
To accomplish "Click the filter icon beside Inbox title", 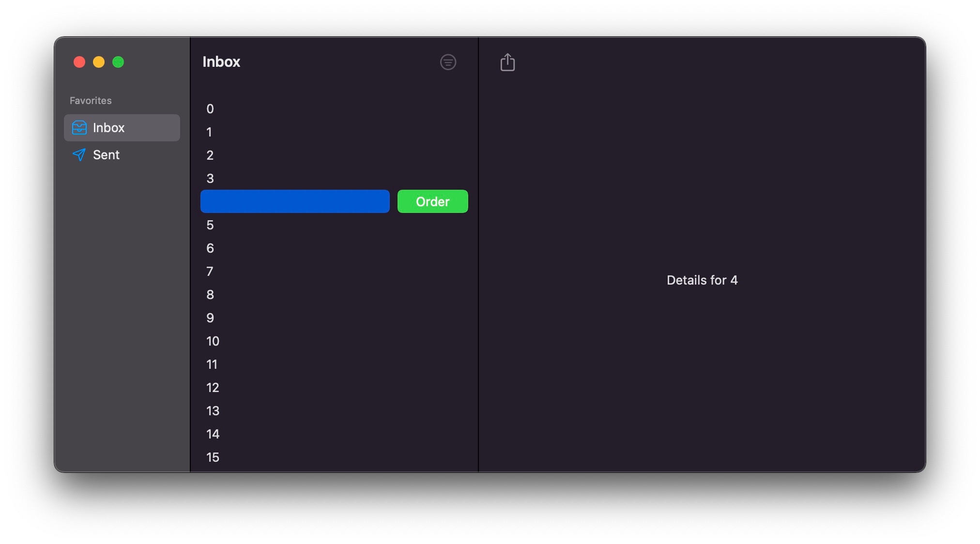I will click(448, 62).
